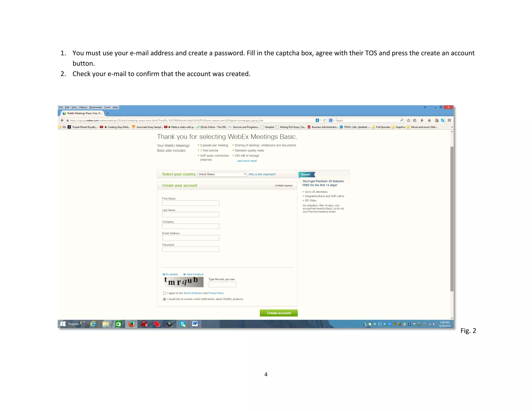Open the View menu

click(74, 107)
